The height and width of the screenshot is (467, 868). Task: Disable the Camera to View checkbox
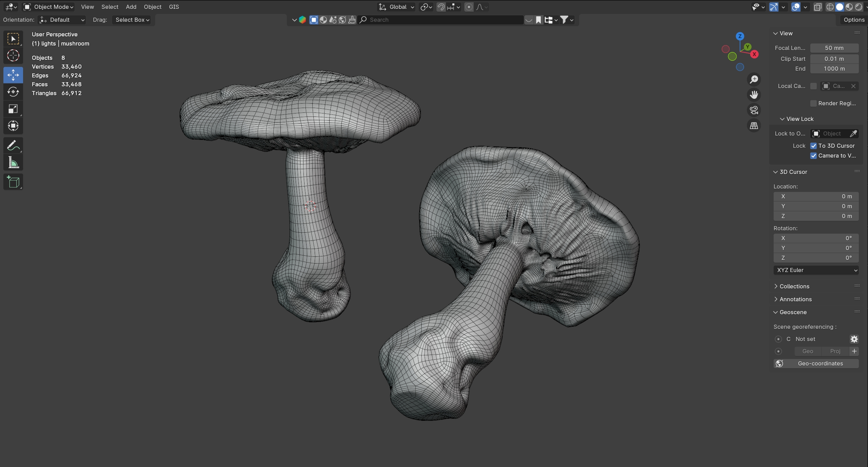click(813, 156)
